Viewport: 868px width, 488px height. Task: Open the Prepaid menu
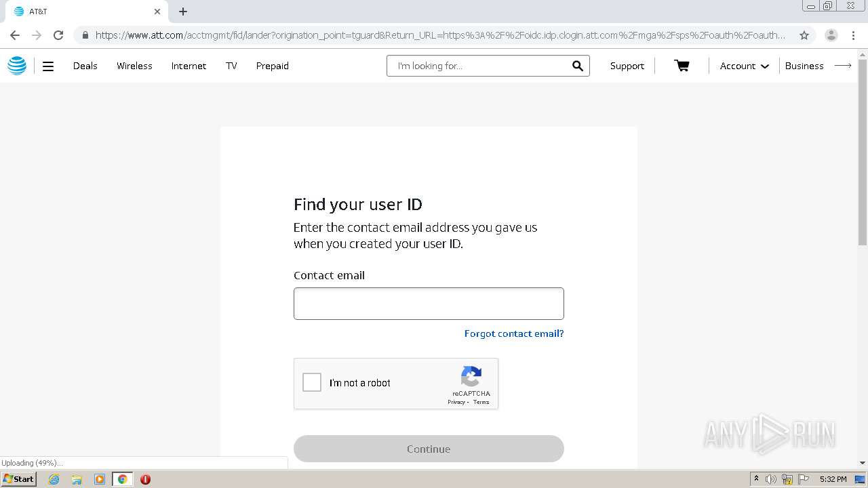pos(273,66)
